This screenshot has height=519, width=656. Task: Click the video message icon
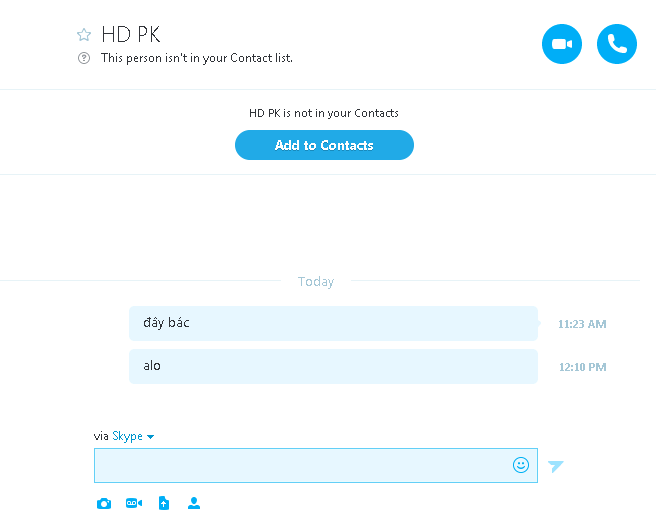point(134,503)
